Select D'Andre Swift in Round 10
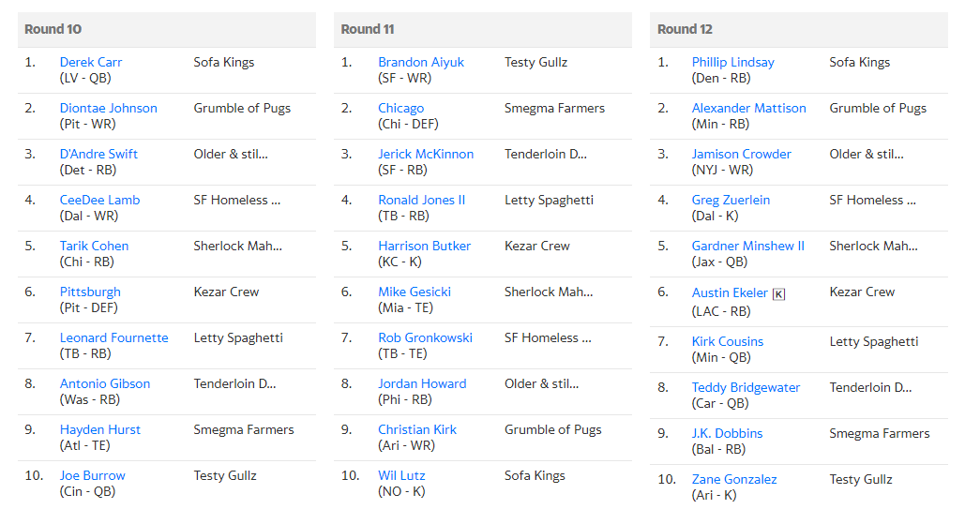 coord(98,154)
